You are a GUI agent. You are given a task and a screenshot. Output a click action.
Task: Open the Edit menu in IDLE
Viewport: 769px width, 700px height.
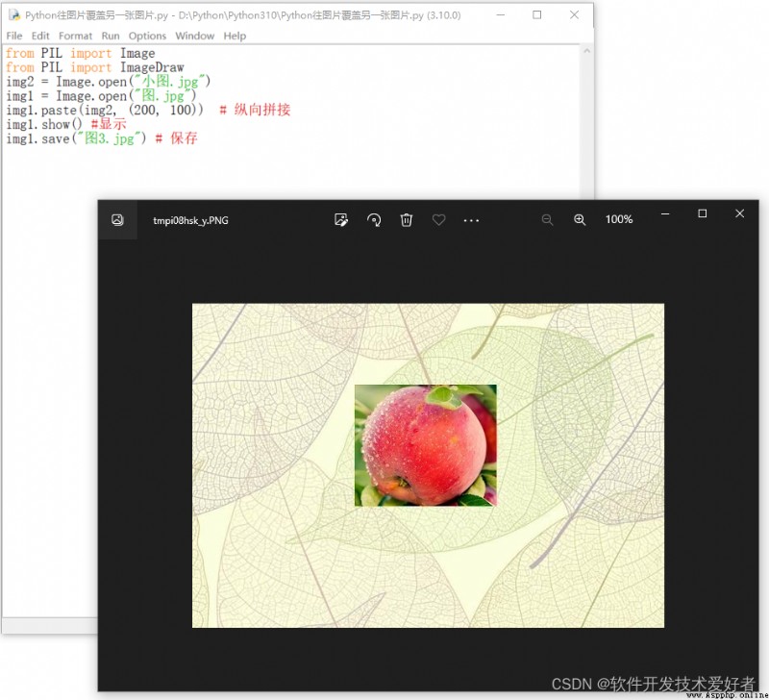pos(40,36)
